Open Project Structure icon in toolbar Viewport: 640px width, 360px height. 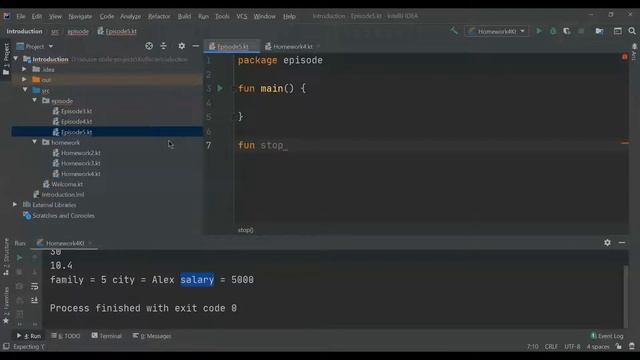coord(599,31)
